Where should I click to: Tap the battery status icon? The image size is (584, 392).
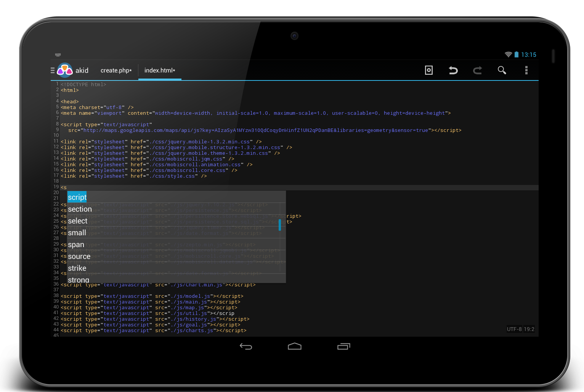click(x=517, y=55)
